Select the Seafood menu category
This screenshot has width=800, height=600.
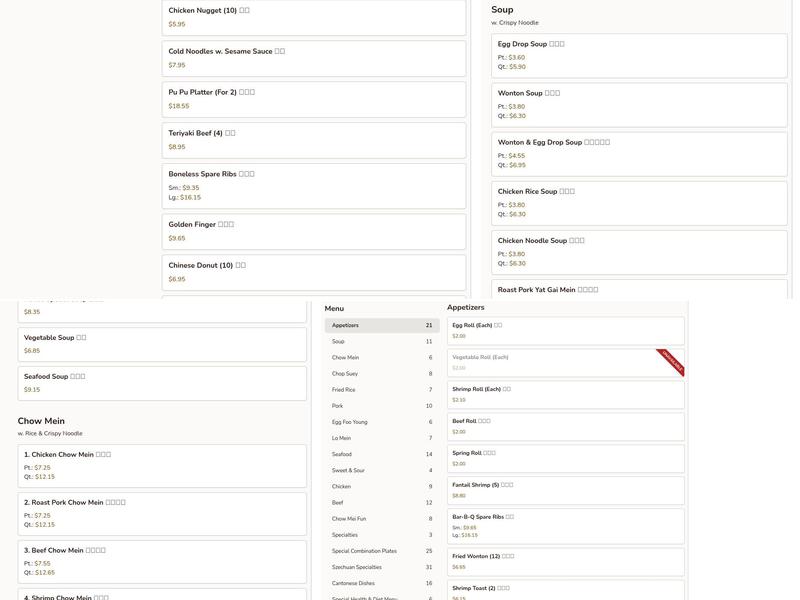pyautogui.click(x=381, y=454)
